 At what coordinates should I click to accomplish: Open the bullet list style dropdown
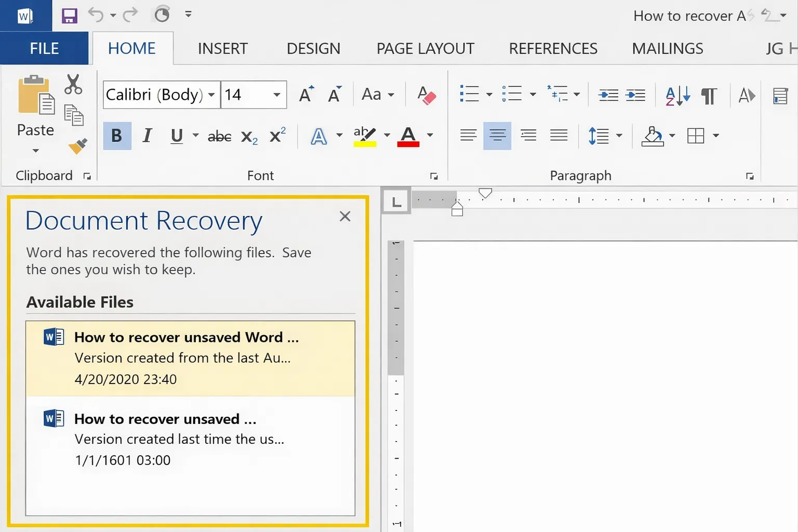[x=488, y=94]
